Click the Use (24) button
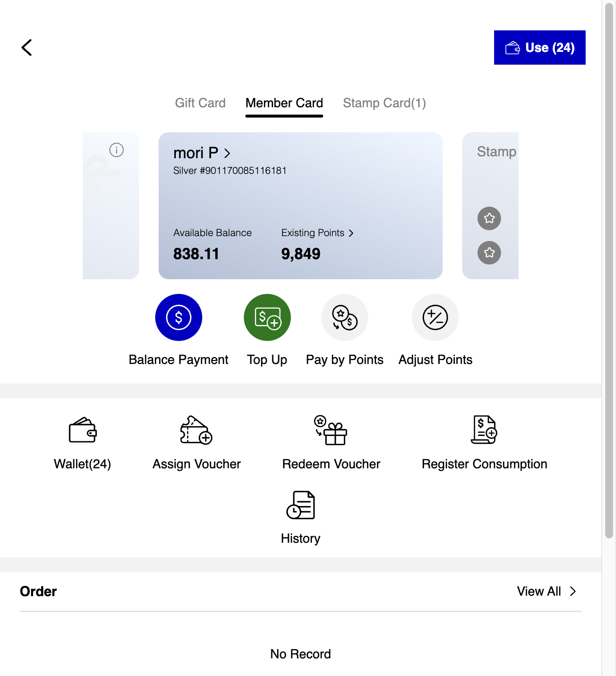The width and height of the screenshot is (616, 676). 540,48
